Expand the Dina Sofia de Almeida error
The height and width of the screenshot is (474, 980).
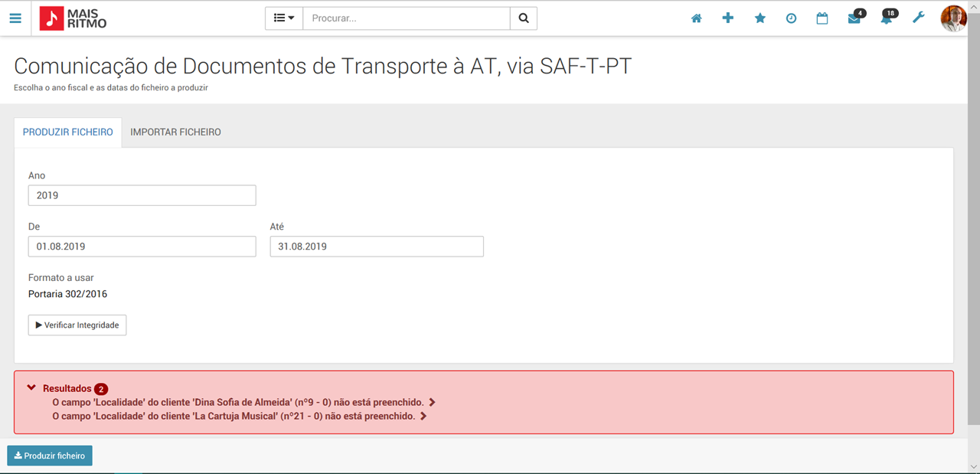pyautogui.click(x=432, y=402)
